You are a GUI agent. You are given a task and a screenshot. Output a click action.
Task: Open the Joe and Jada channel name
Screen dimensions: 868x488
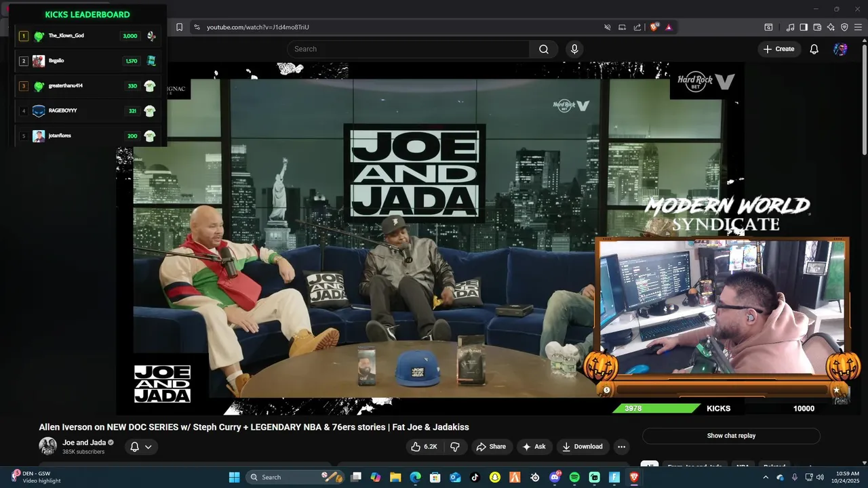click(84, 443)
